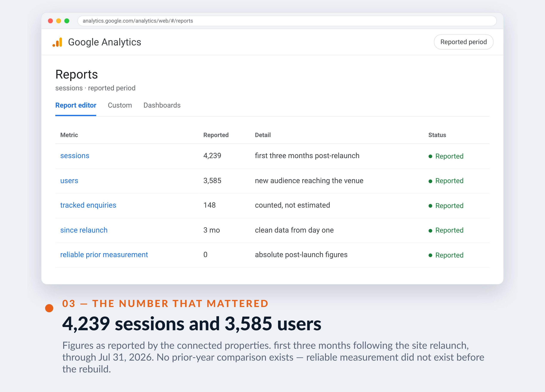The image size is (545, 392).
Task: Select the 4,239 reported value
Action: pos(212,156)
